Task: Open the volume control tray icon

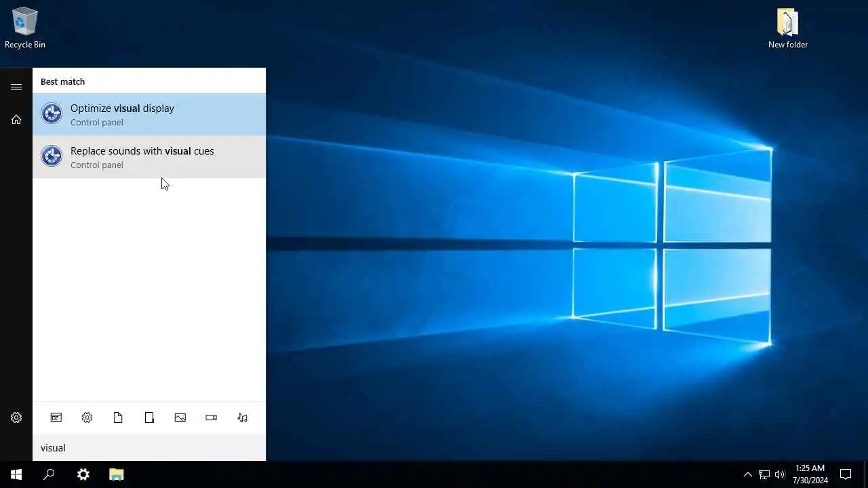Action: pos(780,474)
